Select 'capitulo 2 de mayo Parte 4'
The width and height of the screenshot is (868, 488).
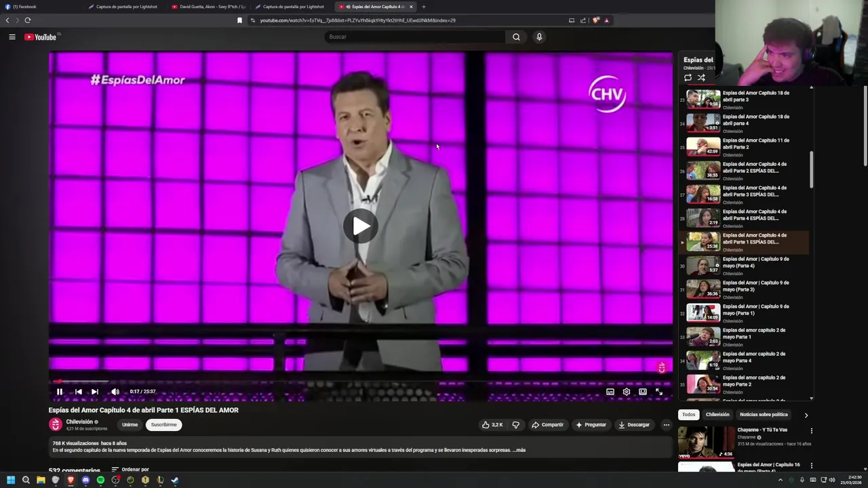pos(744,361)
